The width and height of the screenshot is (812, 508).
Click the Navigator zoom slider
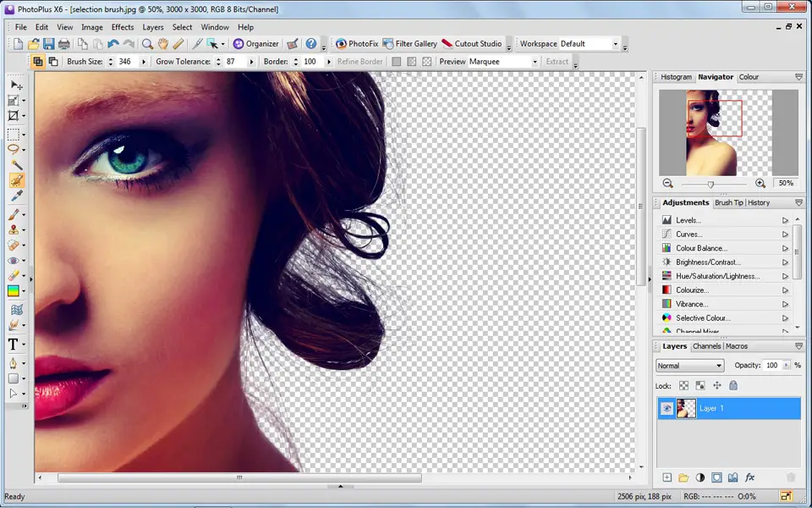click(x=711, y=184)
